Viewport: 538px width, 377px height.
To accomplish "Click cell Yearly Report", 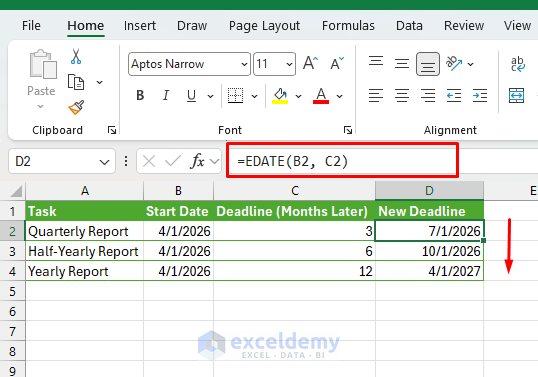I will (84, 271).
